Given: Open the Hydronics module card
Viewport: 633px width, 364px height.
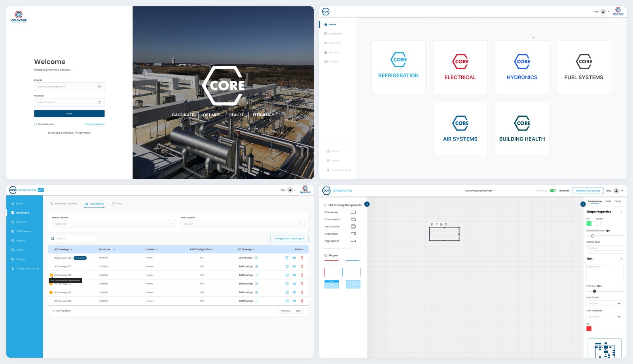Looking at the screenshot, I should click(522, 67).
